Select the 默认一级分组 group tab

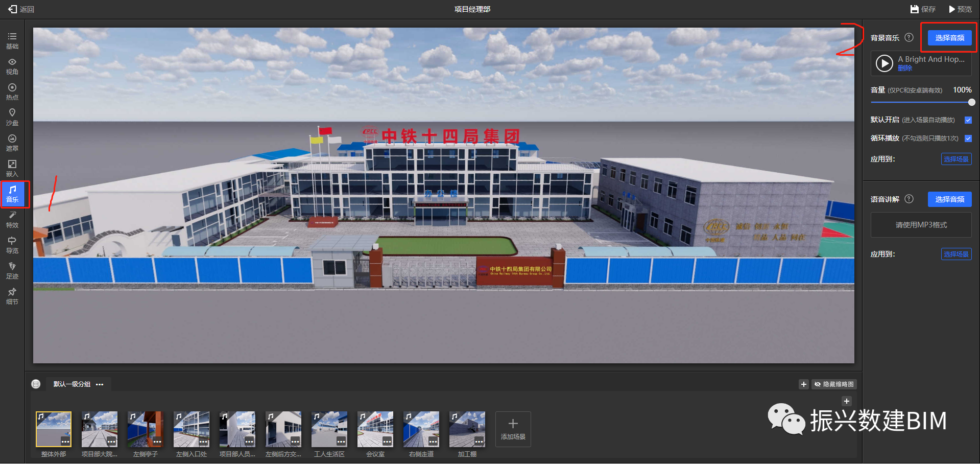click(72, 384)
